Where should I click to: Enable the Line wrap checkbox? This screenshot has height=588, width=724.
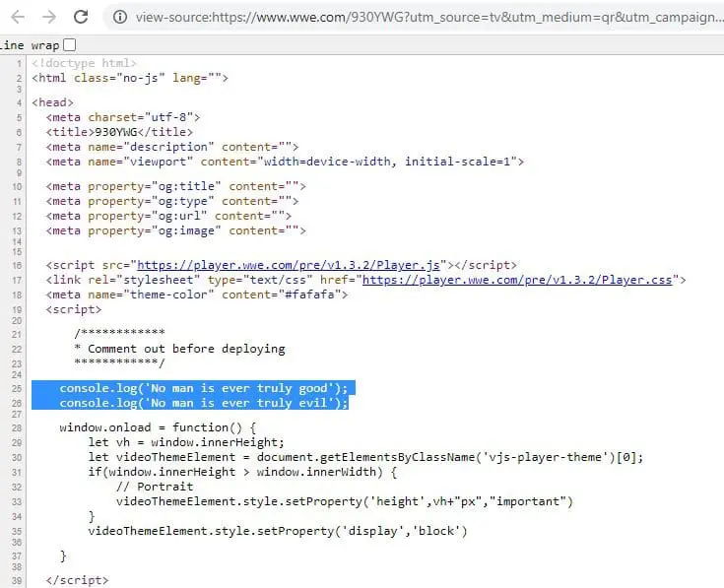(69, 44)
